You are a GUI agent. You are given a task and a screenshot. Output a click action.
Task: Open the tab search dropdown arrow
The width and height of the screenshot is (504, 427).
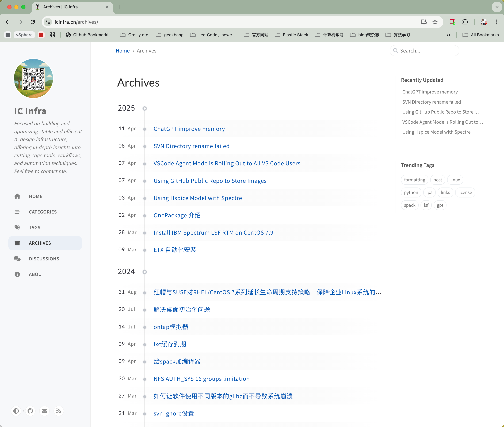[497, 7]
